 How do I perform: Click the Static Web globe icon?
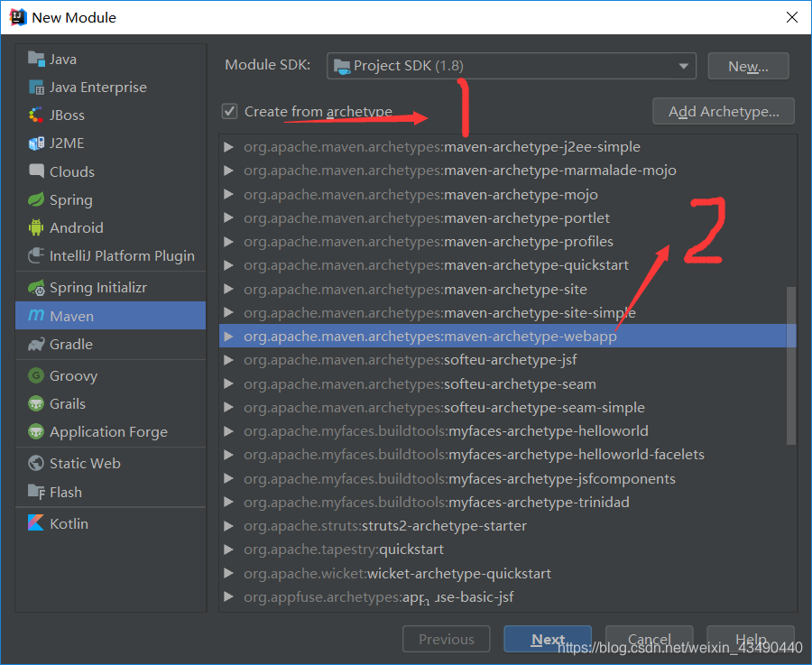[36, 463]
